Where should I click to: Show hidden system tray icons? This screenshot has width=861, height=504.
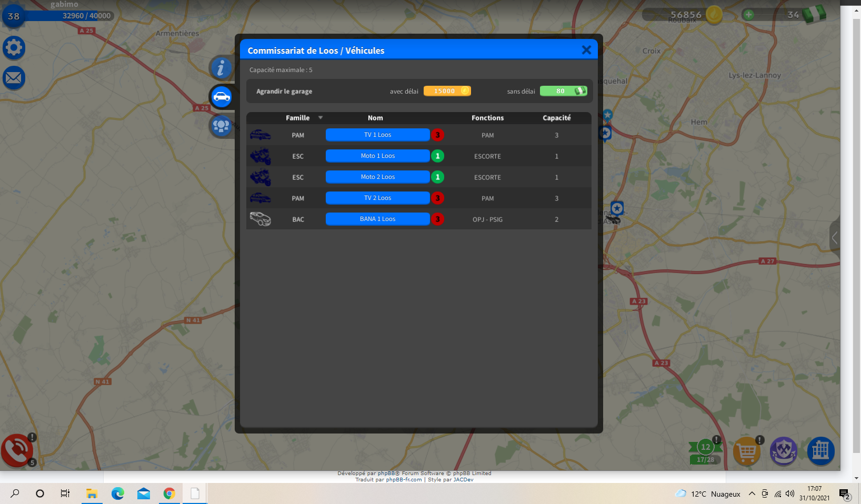(x=752, y=493)
